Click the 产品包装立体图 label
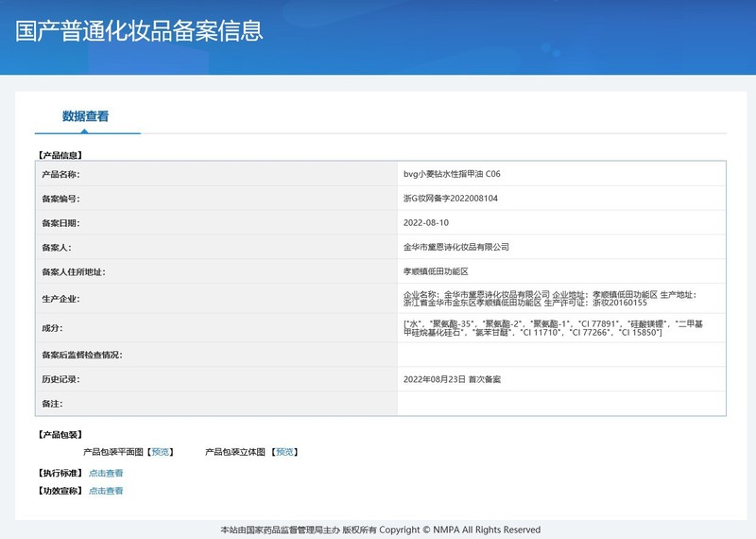The height and width of the screenshot is (539, 756). click(235, 452)
